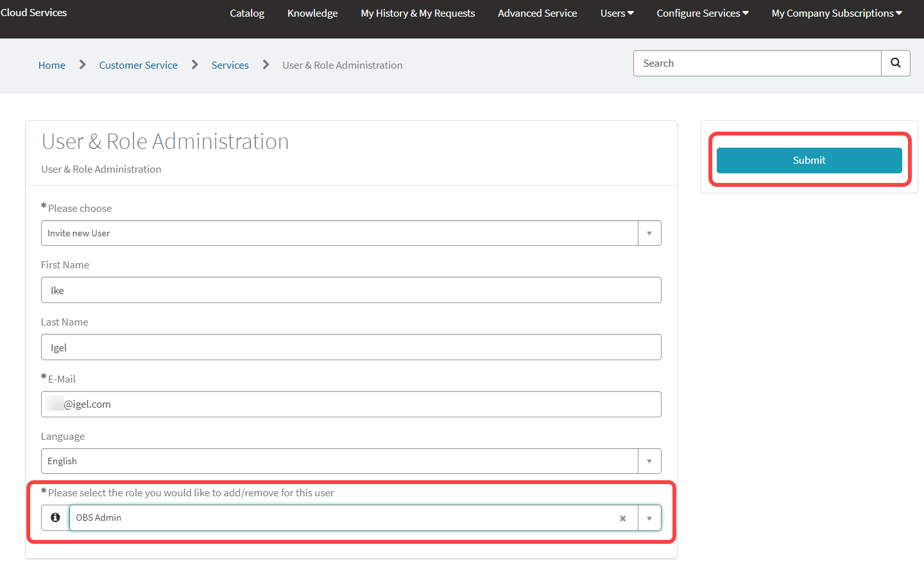Image resolution: width=924 pixels, height=565 pixels.
Task: Click the Home breadcrumb link
Action: click(52, 65)
